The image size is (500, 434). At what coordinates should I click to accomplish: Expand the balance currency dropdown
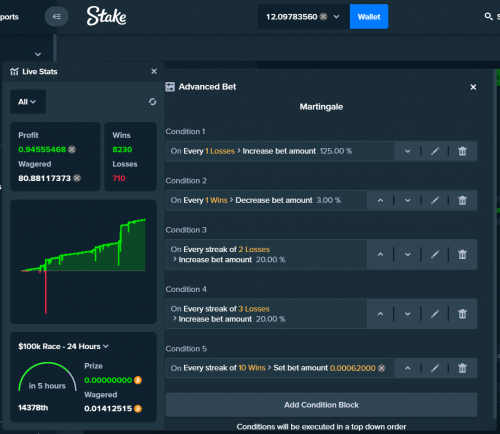[x=336, y=16]
